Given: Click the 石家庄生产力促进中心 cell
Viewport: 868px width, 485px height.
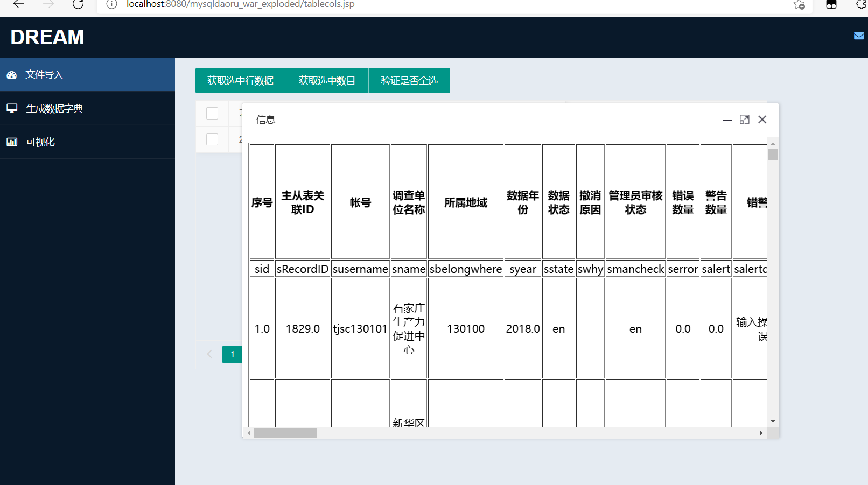Looking at the screenshot, I should (409, 328).
